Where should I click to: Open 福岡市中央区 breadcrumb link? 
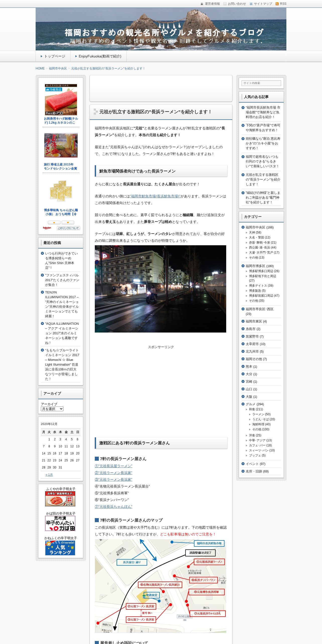[58, 68]
